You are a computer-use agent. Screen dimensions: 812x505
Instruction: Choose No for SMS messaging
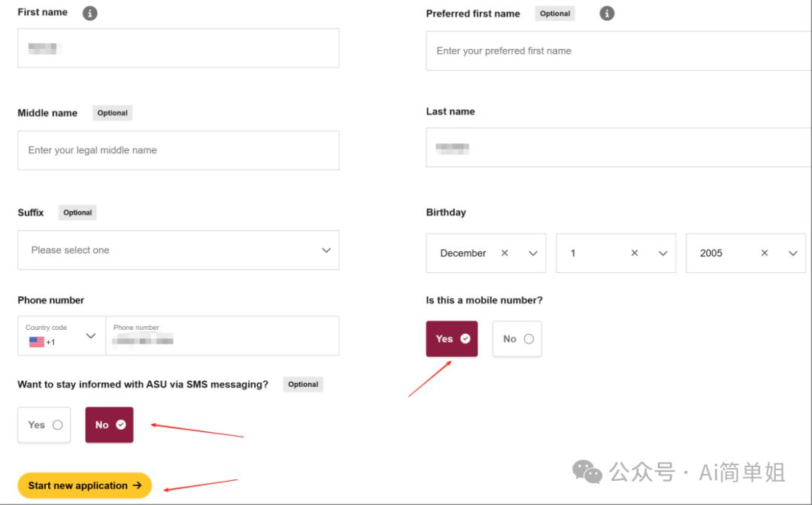[109, 425]
